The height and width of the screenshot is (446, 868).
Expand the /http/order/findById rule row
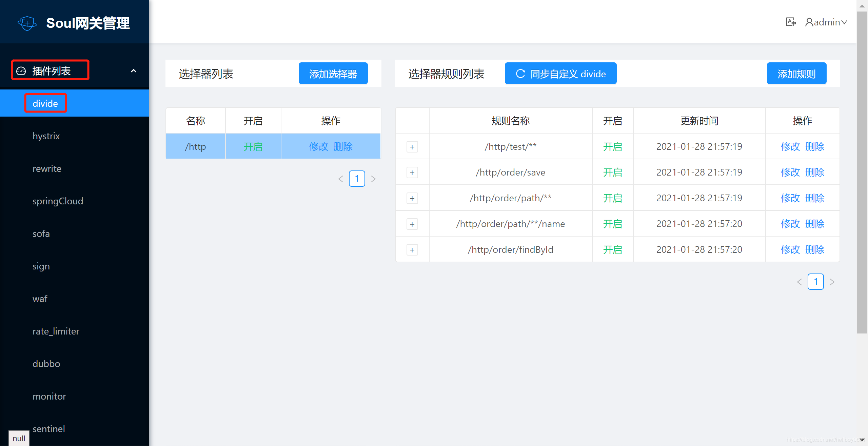click(412, 250)
